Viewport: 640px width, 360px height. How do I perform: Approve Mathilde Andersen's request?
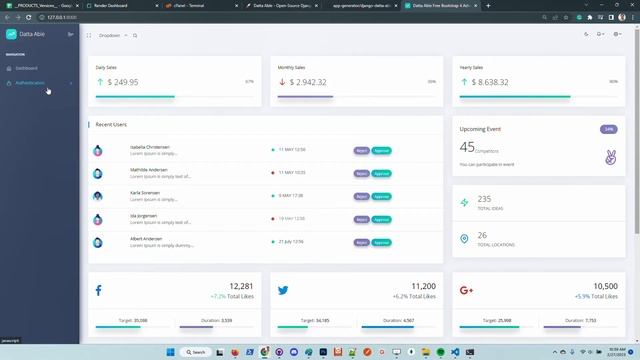(381, 173)
